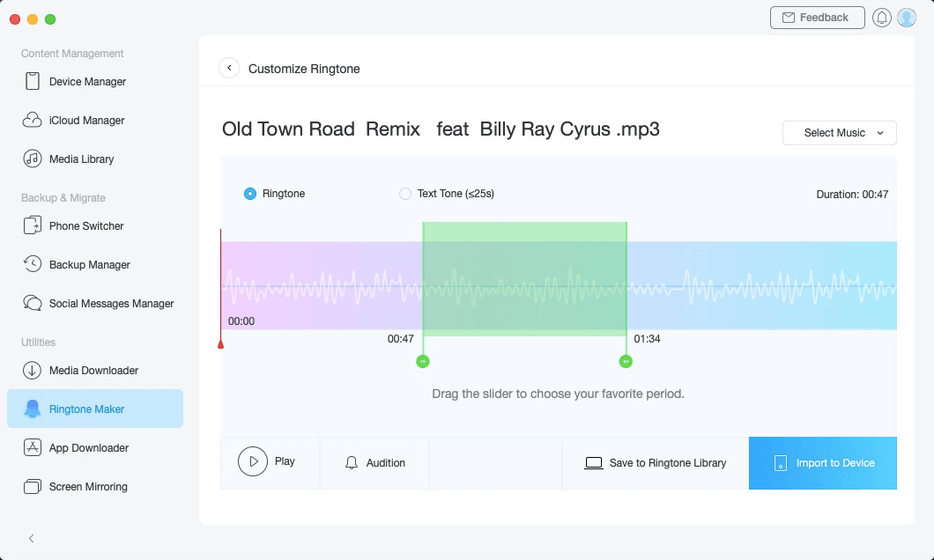Image resolution: width=934 pixels, height=560 pixels.
Task: Click the Media Library music icon
Action: point(33,158)
